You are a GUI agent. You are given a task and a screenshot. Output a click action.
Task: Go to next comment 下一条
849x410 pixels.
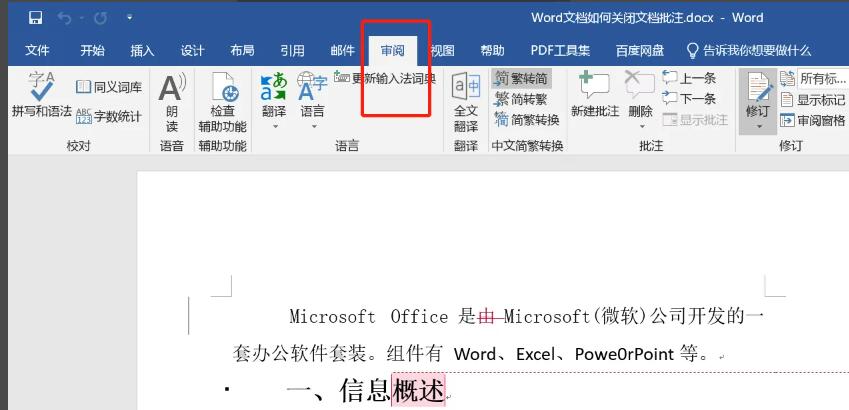point(689,99)
